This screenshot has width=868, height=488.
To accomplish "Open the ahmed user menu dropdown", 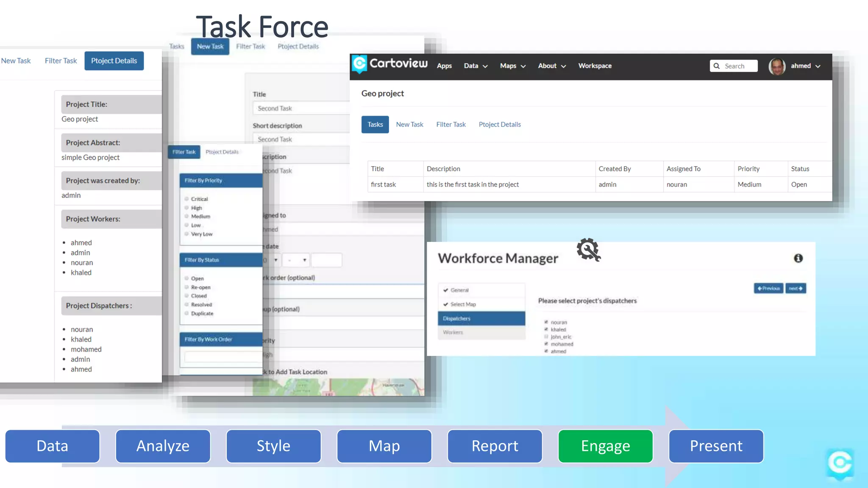I will [806, 66].
